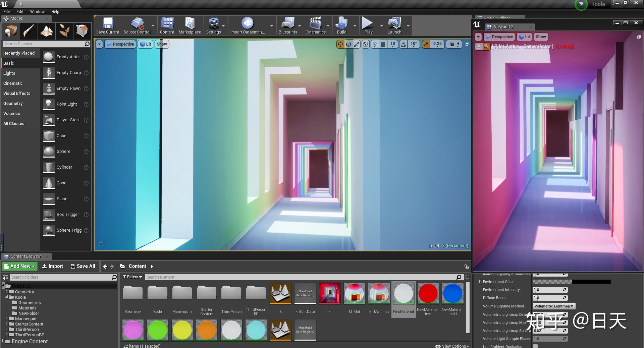The height and width of the screenshot is (348, 644).
Task: Click the sources panel toggle icon beside Search Folders
Action: [x=5, y=277]
